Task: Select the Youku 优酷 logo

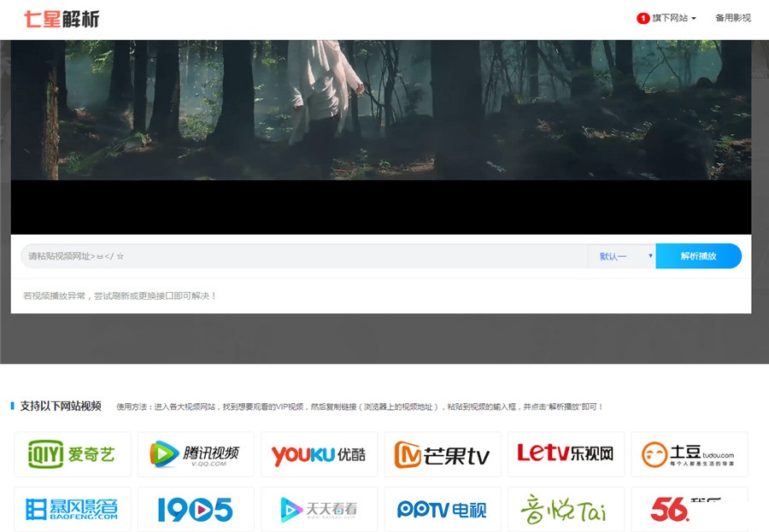Action: (319, 454)
